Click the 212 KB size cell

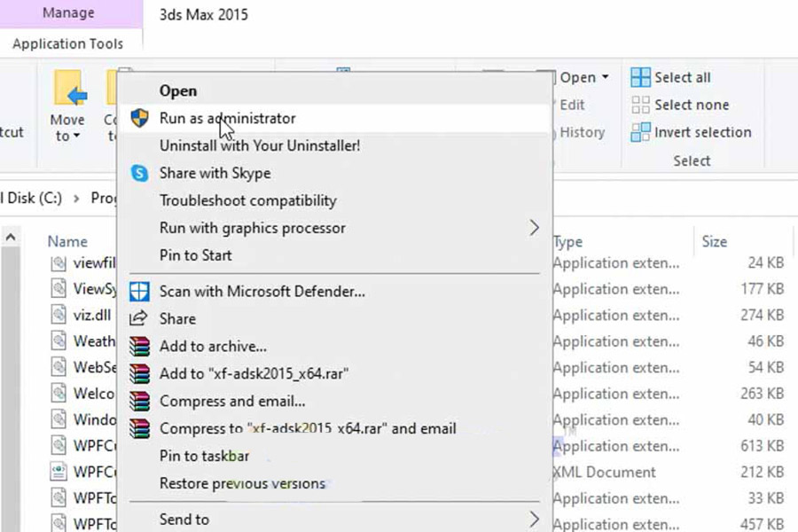[x=762, y=472]
